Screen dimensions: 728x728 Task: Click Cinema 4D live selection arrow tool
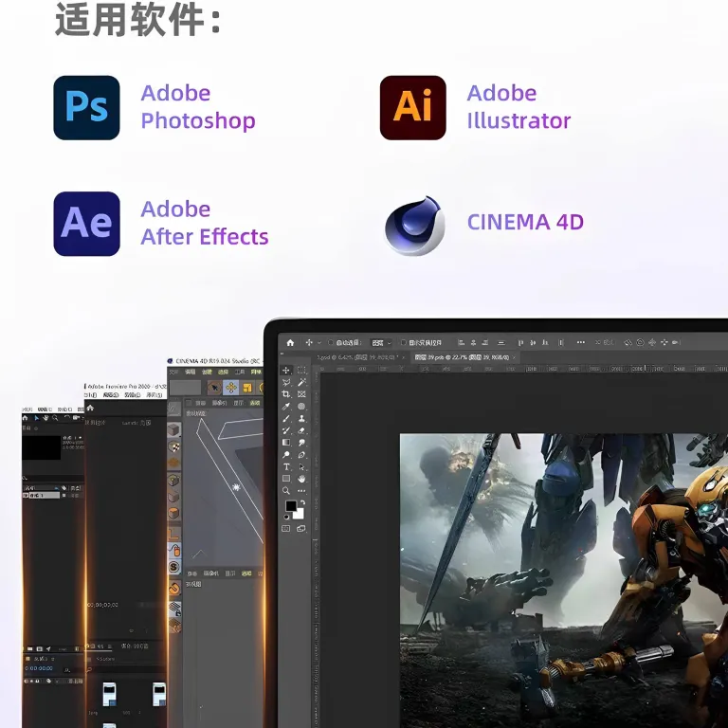[x=214, y=387]
